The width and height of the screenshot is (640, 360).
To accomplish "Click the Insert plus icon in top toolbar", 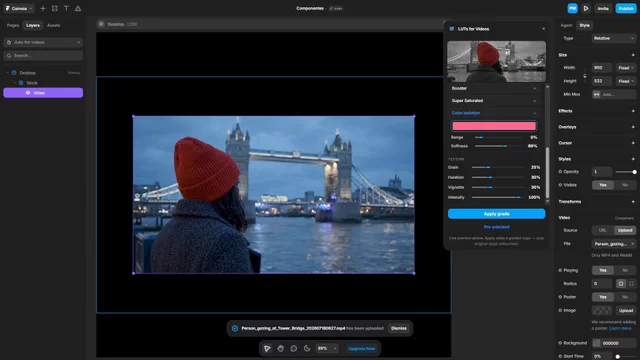I will 43,8.
